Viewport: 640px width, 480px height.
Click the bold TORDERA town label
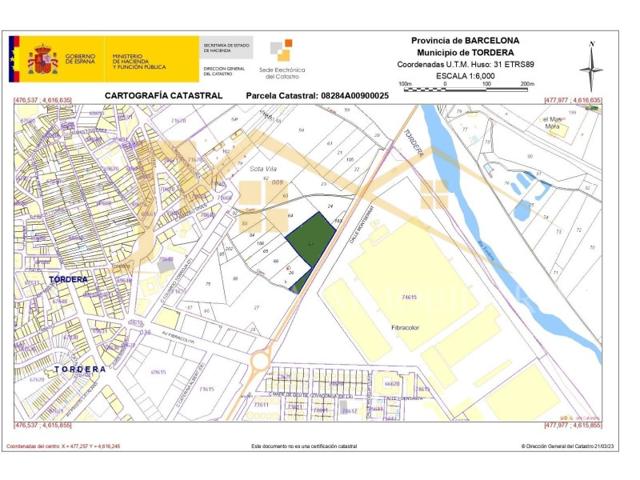[x=68, y=280]
